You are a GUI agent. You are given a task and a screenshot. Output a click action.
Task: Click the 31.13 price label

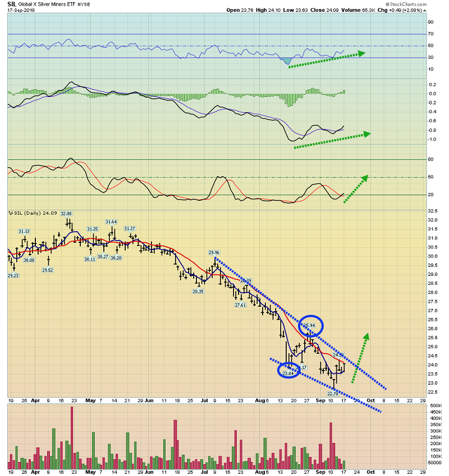[24, 232]
